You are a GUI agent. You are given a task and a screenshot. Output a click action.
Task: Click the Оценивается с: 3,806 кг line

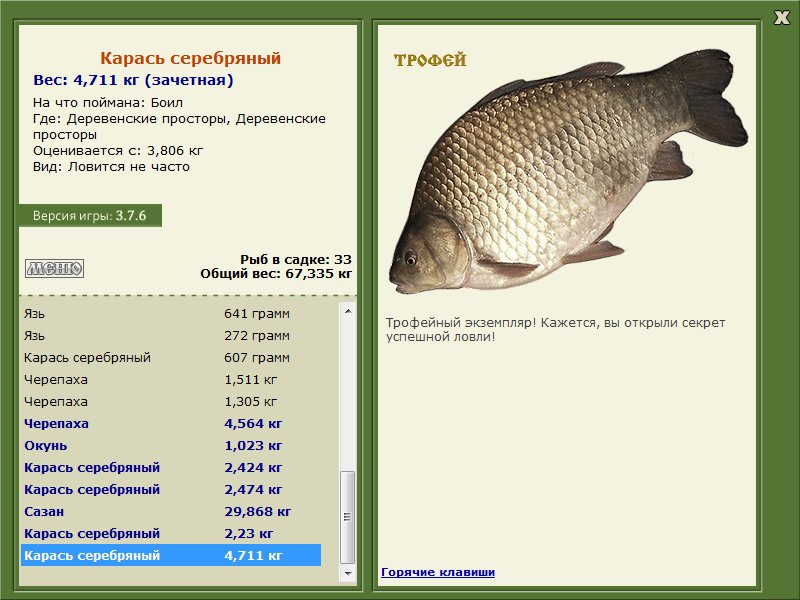[x=118, y=151]
